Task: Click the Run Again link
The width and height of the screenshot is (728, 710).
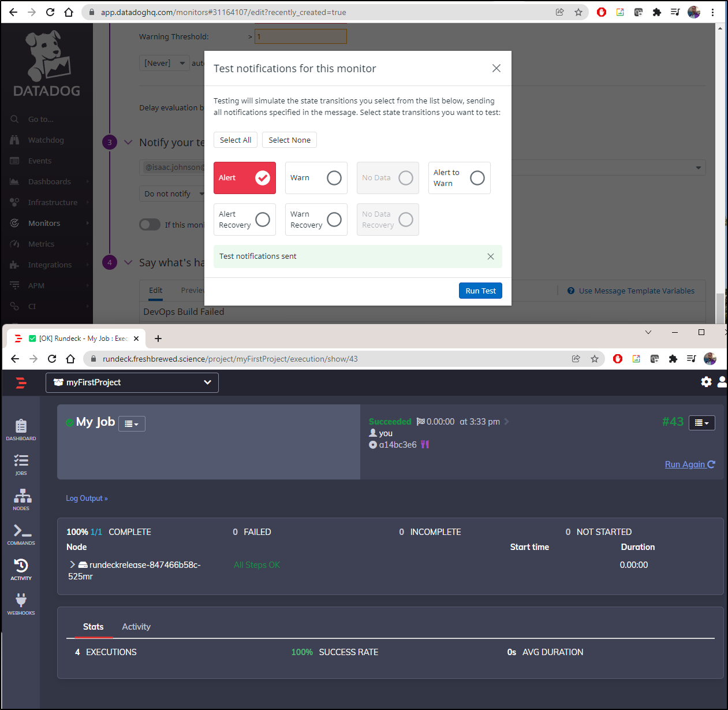Action: (690, 464)
